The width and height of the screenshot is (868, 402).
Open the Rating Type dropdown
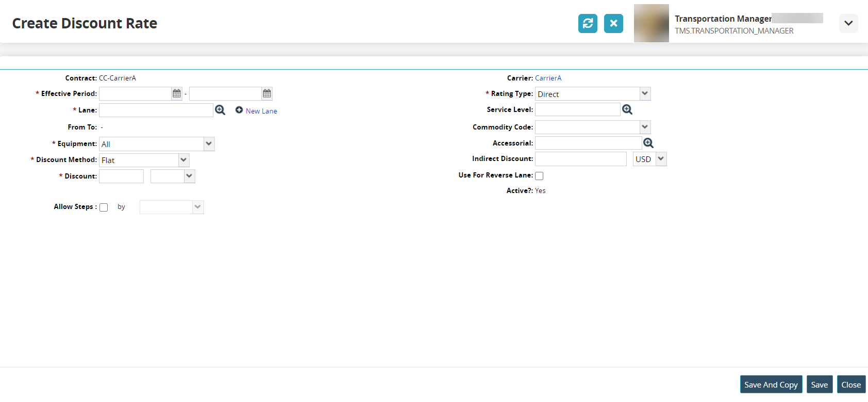[x=593, y=94]
